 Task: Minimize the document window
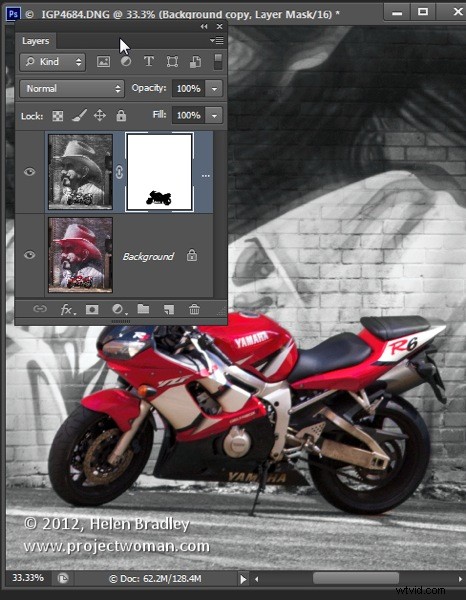(x=397, y=12)
